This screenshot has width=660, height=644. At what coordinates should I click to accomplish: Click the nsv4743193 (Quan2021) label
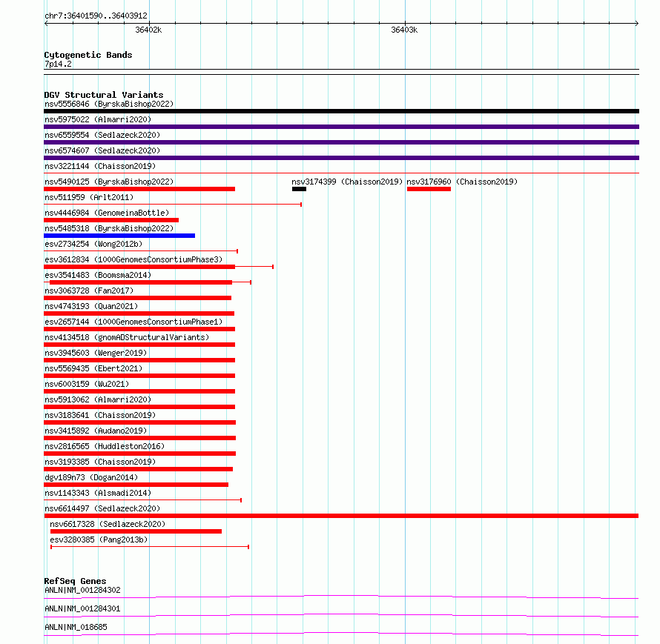[91, 306]
